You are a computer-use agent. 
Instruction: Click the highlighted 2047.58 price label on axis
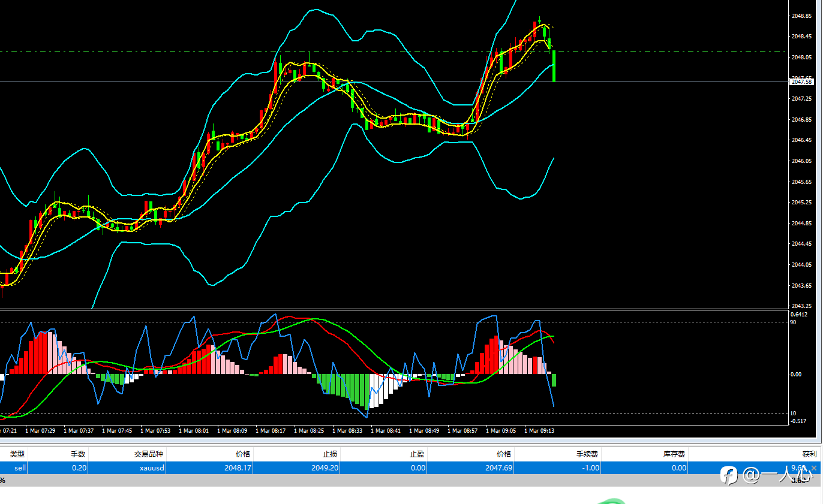tap(802, 82)
